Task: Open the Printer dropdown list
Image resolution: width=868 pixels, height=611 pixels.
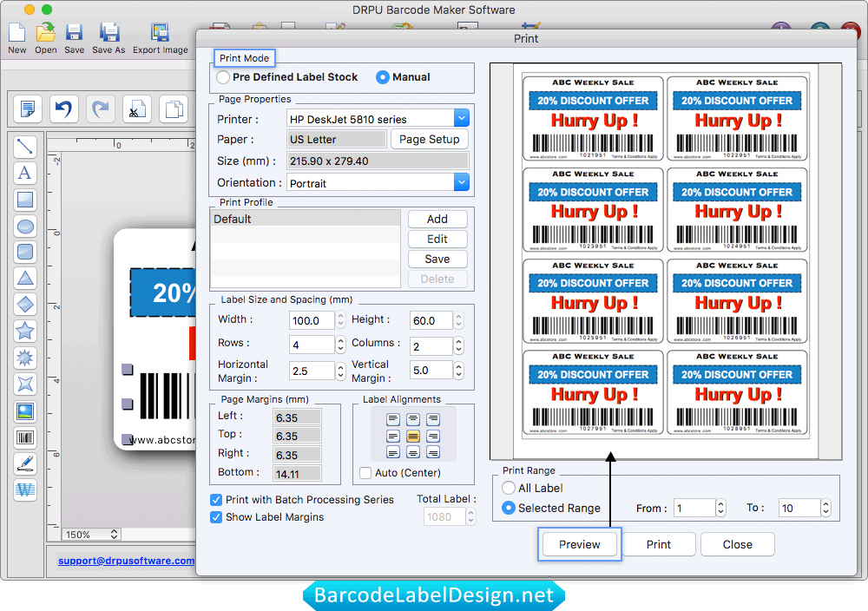Action: (462, 118)
